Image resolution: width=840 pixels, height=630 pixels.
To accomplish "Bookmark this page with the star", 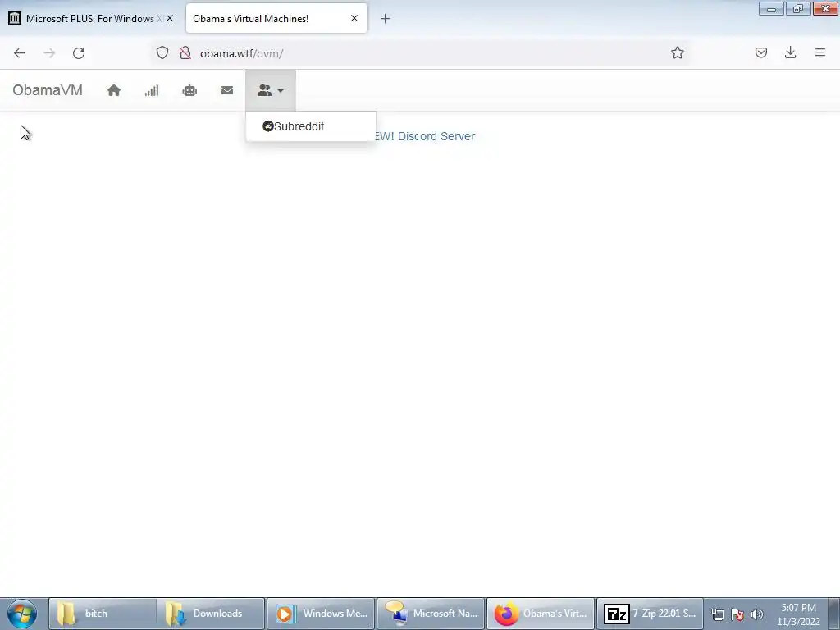I will pyautogui.click(x=677, y=52).
